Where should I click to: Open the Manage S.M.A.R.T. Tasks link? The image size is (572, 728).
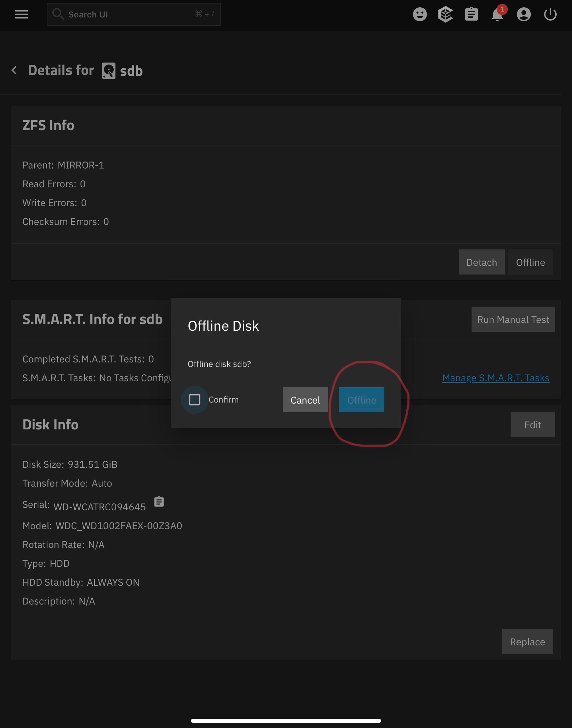[x=496, y=378]
